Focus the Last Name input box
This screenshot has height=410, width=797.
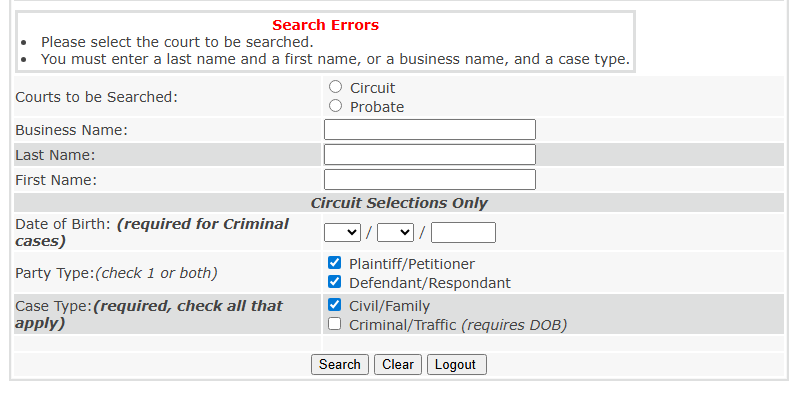[x=430, y=155]
